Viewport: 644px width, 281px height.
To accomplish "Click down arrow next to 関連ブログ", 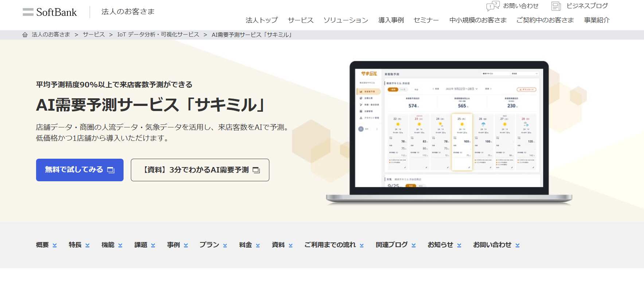I will (x=414, y=245).
